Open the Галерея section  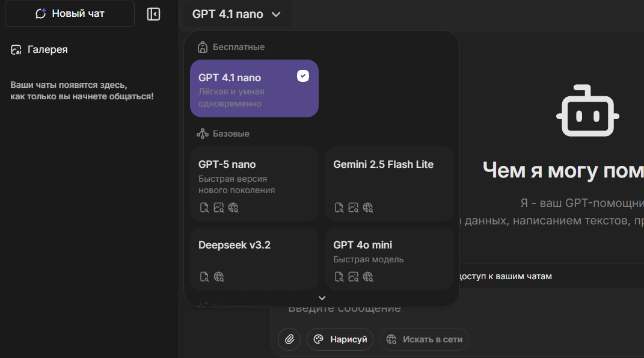coord(39,50)
